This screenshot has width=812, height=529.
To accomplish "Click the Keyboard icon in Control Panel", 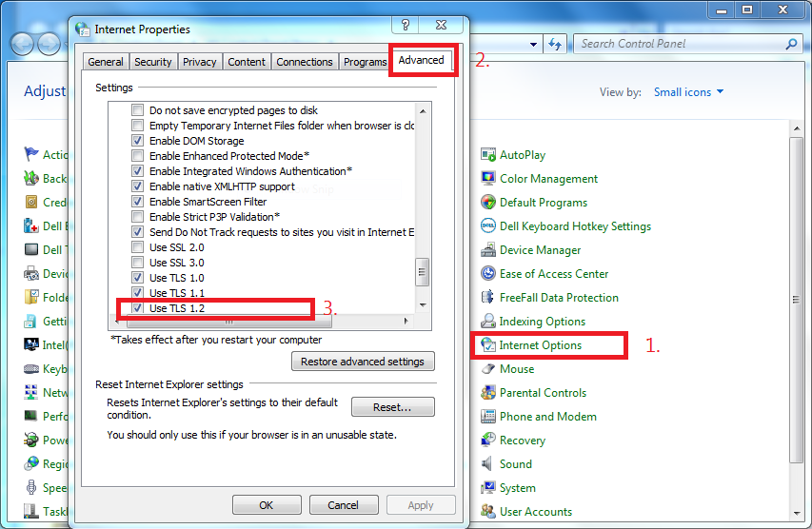I will click(31, 368).
